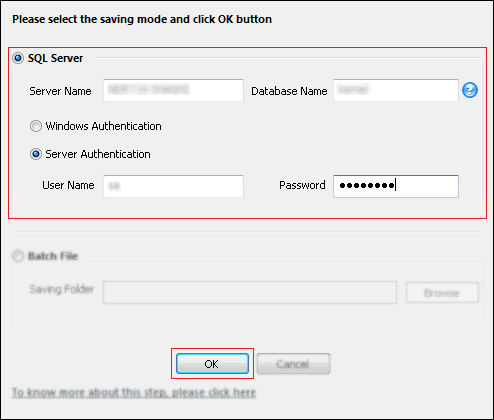Click the Saving Folder path field
Screen dimensions: 494x420
[x=250, y=292]
